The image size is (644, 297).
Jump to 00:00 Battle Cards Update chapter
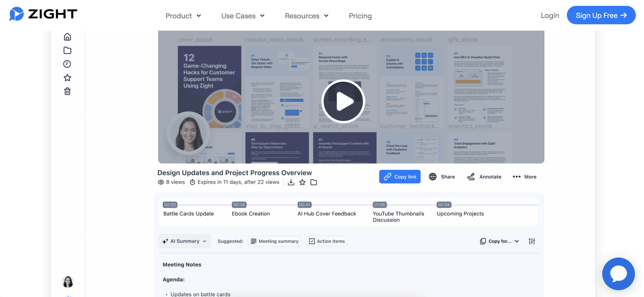click(188, 209)
